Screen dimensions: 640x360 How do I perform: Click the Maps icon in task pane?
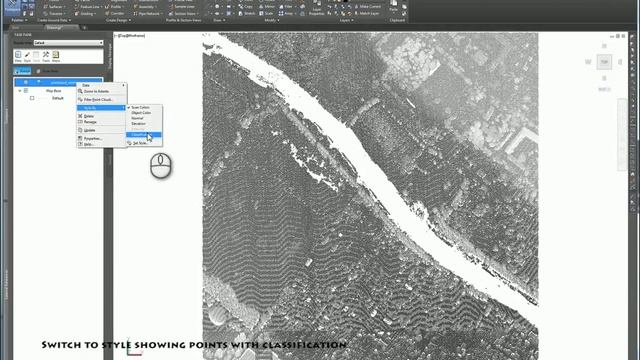(56, 56)
